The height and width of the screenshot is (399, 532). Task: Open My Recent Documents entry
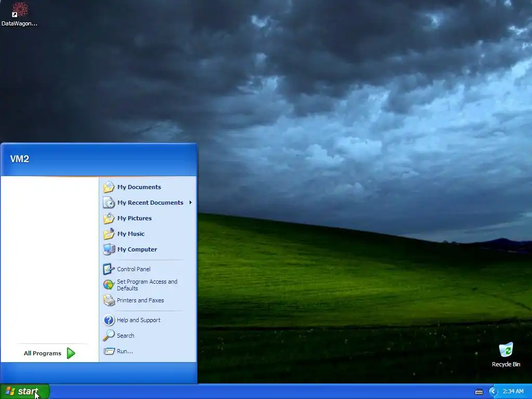pos(148,203)
